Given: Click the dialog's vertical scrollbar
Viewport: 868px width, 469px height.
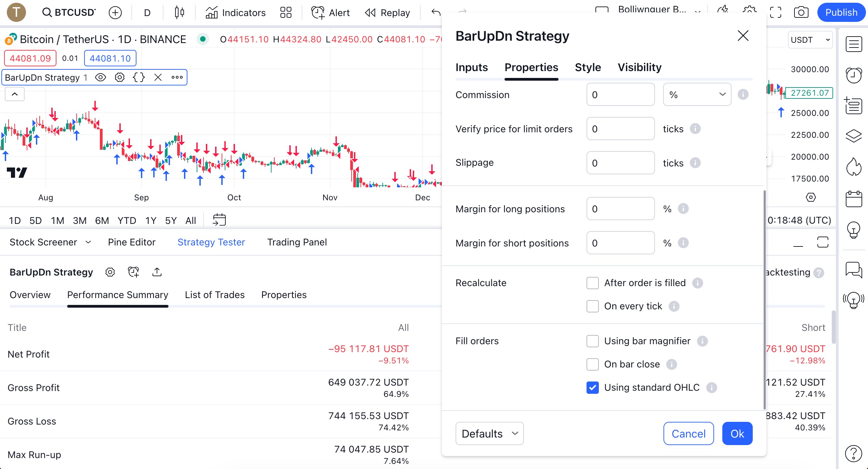Looking at the screenshot, I should tap(764, 299).
